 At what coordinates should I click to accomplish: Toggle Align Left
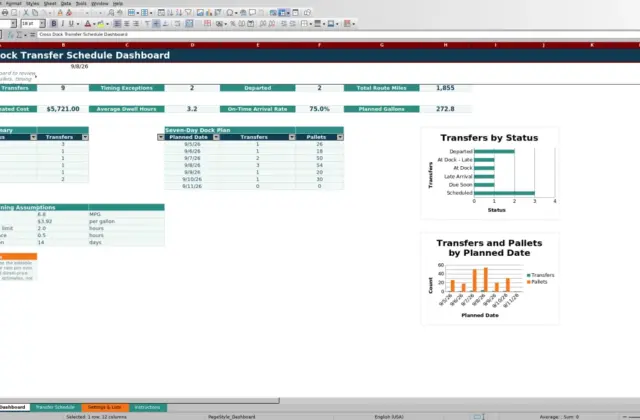click(x=117, y=24)
